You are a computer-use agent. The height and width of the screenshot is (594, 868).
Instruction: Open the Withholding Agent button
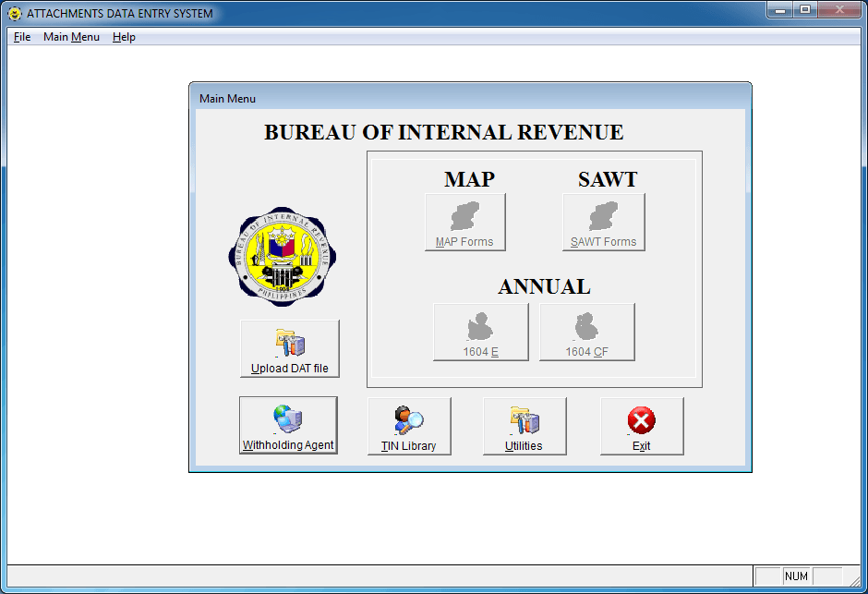click(288, 425)
